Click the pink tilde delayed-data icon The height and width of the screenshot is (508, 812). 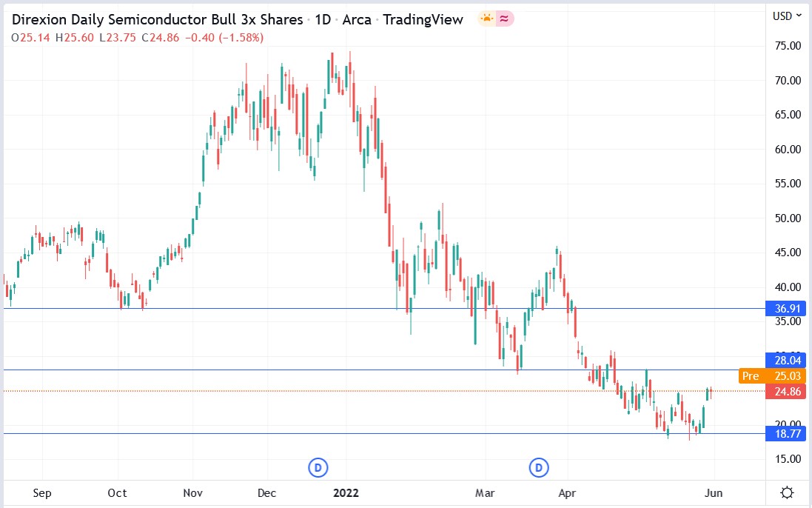pos(505,19)
